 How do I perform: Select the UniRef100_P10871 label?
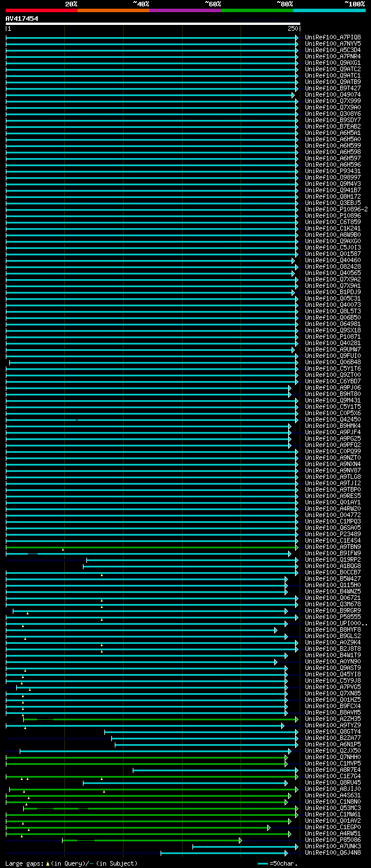(x=333, y=336)
